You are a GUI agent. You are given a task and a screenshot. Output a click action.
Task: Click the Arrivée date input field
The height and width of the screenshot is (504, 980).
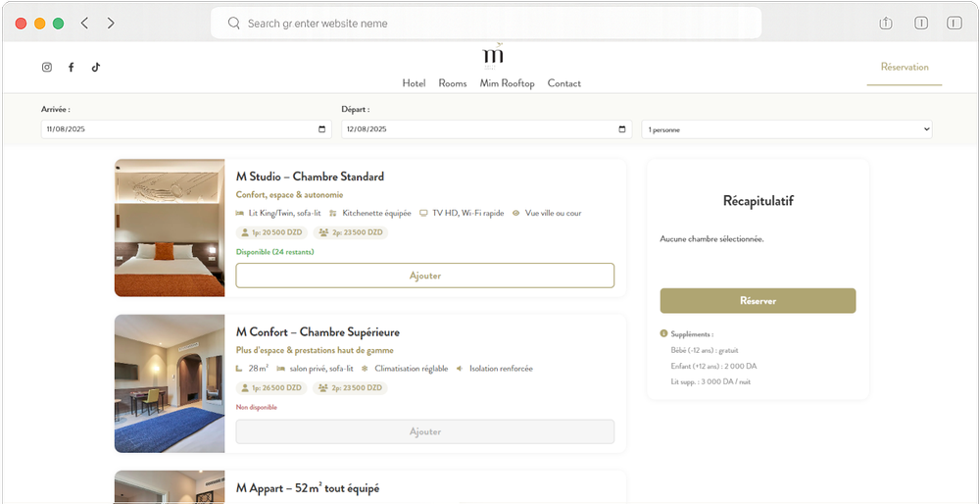186,129
